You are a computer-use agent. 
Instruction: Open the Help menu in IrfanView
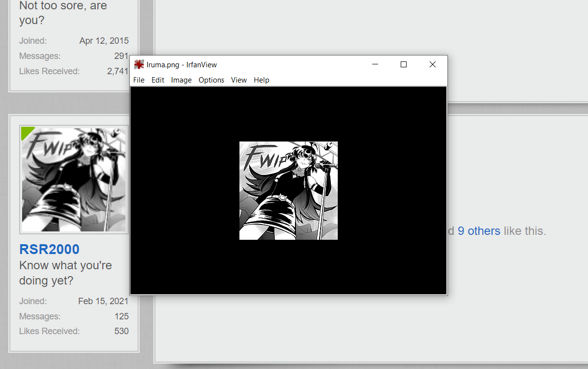tap(262, 80)
